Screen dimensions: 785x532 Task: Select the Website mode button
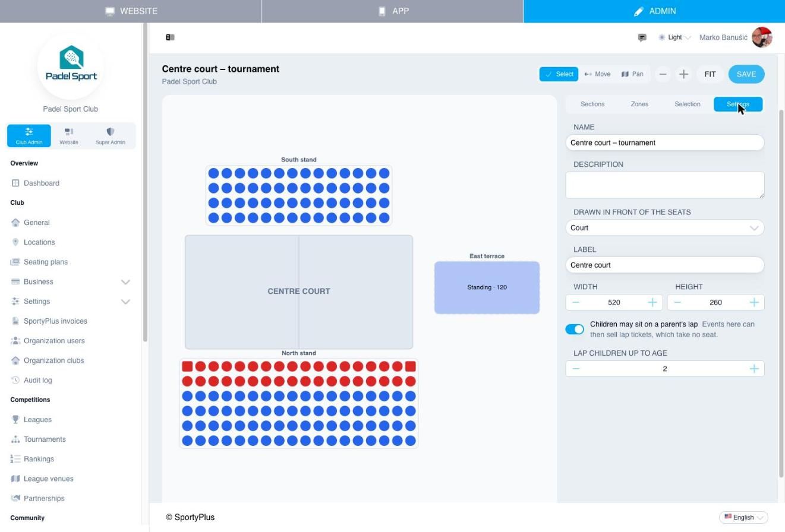(x=69, y=135)
